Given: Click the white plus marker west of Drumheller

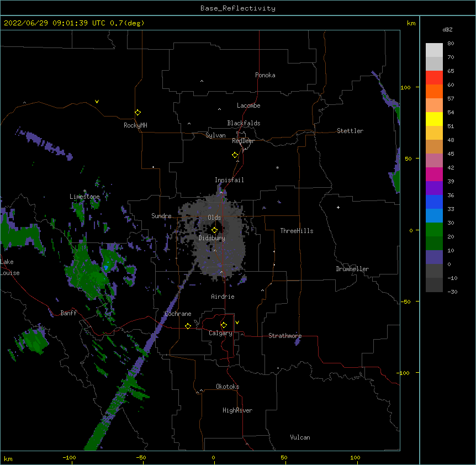Looking at the screenshot, I should coord(338,207).
